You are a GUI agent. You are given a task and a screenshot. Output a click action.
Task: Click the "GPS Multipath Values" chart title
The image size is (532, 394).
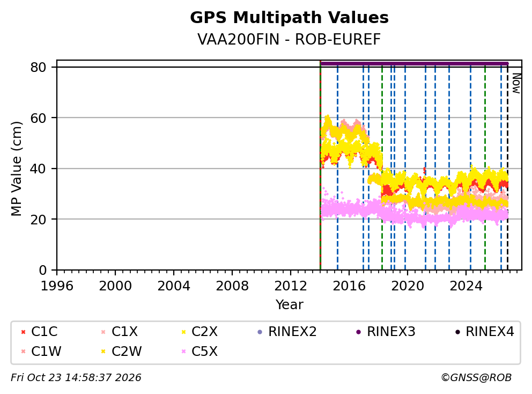(289, 18)
